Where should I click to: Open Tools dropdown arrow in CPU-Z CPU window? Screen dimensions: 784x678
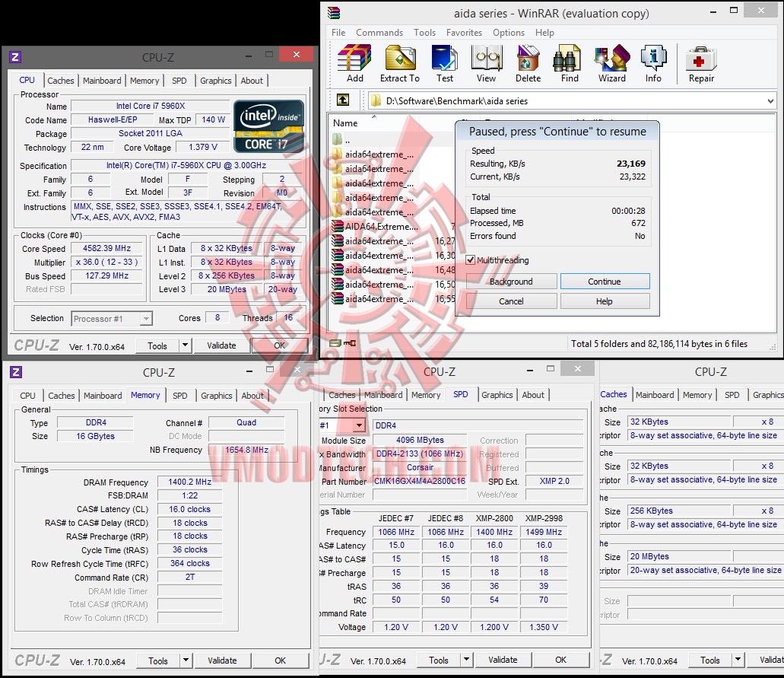coord(185,345)
